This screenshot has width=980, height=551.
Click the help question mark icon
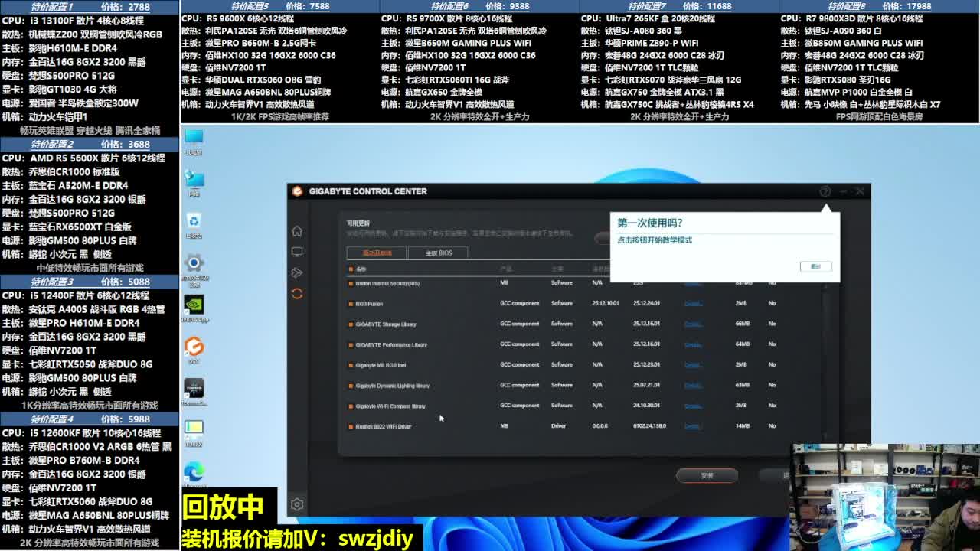(x=825, y=191)
